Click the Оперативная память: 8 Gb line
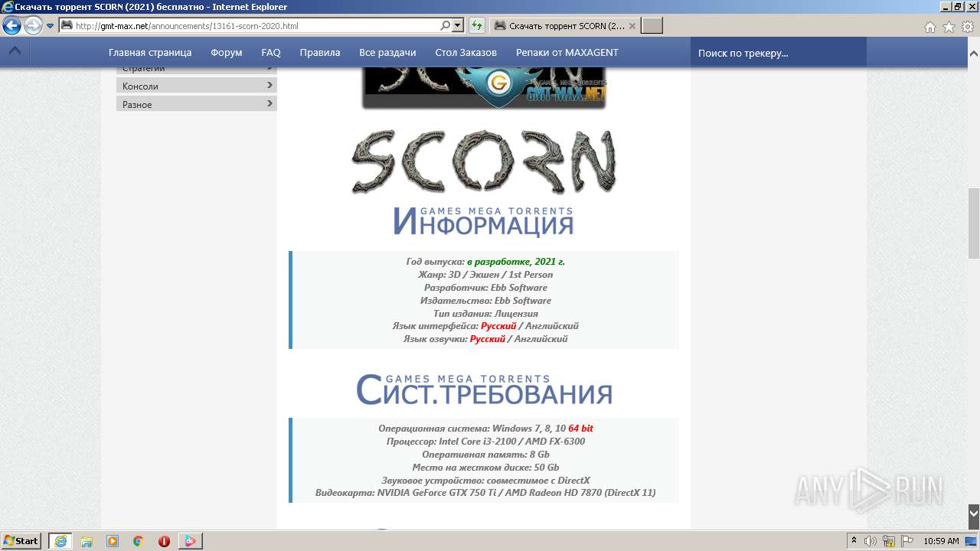 [x=485, y=455]
